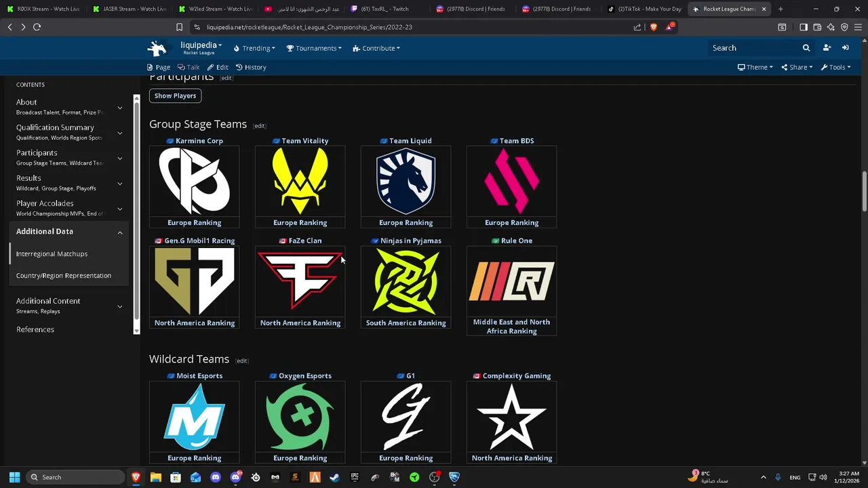Viewport: 868px width, 488px height.
Task: Click the Windows Start button
Action: [x=14, y=477]
